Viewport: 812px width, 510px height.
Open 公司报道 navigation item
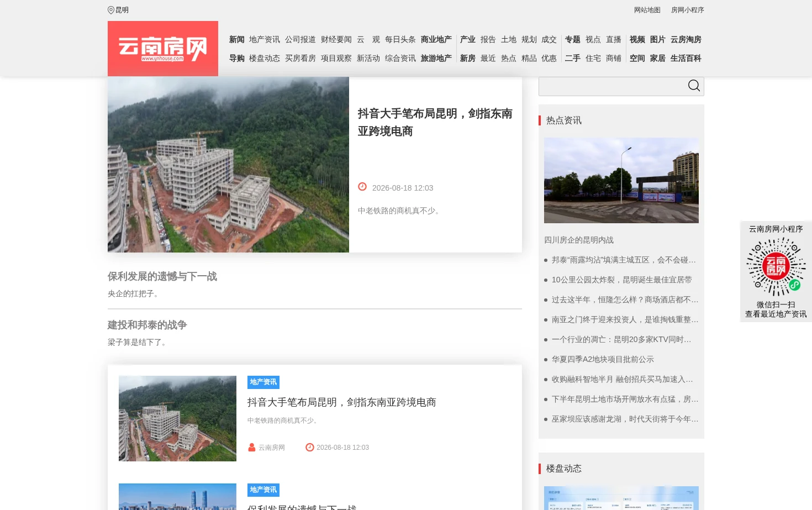[300, 40]
